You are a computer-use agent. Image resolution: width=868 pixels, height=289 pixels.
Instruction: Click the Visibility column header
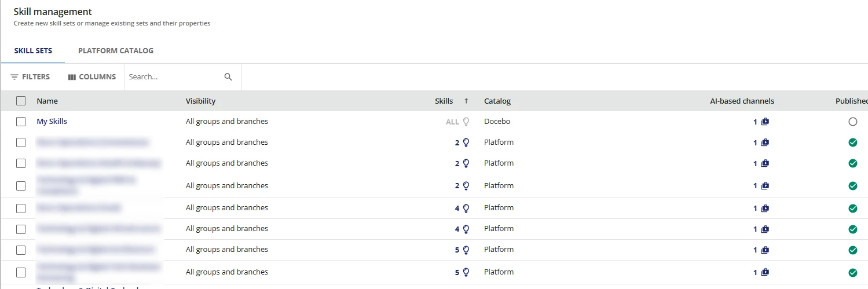click(x=200, y=101)
